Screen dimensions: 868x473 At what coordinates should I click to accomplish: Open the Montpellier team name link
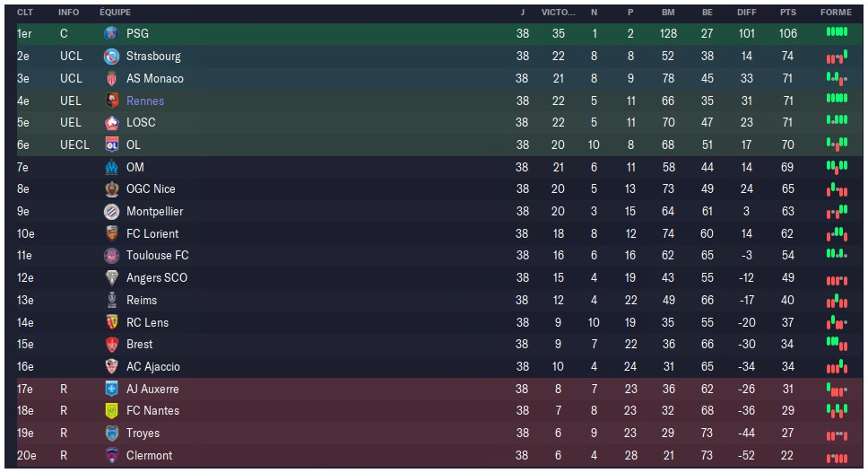click(x=154, y=211)
